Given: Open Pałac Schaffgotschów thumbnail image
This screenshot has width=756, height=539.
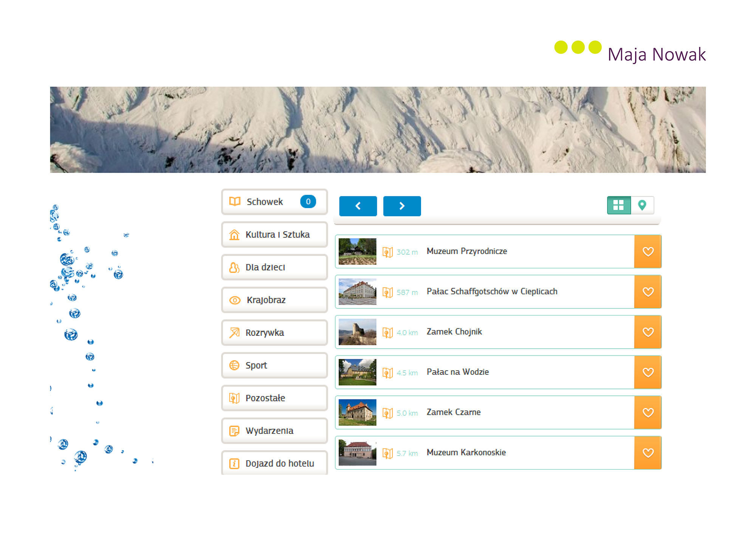Looking at the screenshot, I should [358, 292].
